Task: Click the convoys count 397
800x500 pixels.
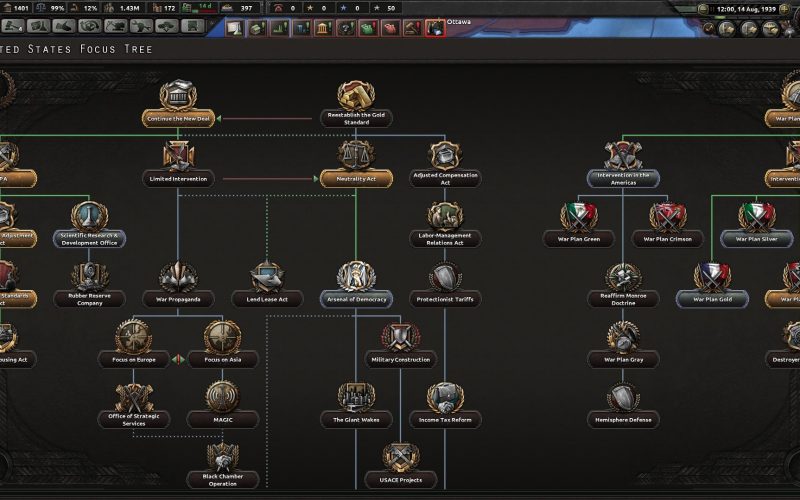Action: (240, 8)
